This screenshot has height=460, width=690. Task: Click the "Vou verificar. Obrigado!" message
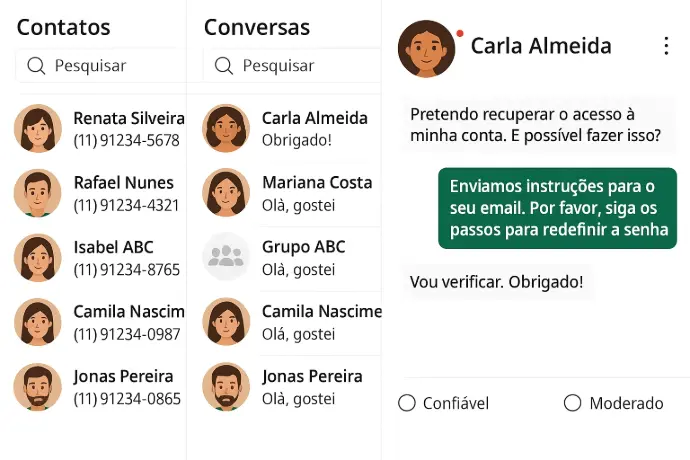[x=496, y=282]
